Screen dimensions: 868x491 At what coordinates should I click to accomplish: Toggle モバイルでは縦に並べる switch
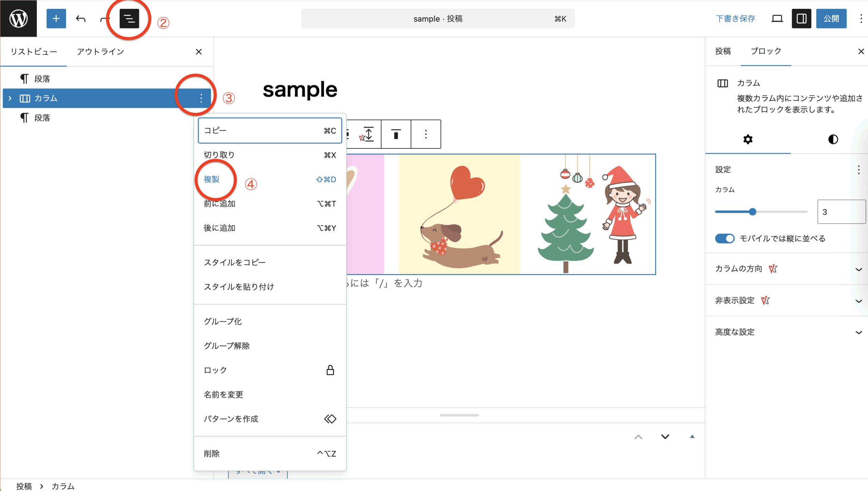[x=725, y=239]
